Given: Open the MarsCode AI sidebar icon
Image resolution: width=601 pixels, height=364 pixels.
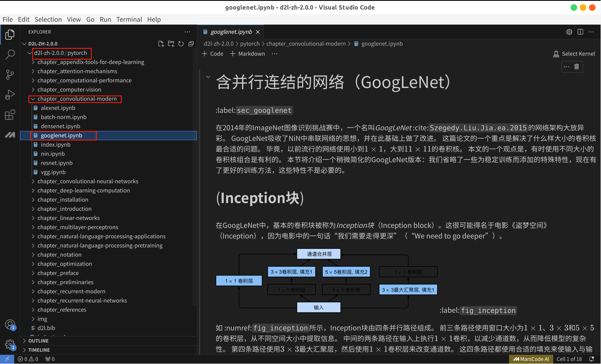Looking at the screenshot, I should pos(10,135).
